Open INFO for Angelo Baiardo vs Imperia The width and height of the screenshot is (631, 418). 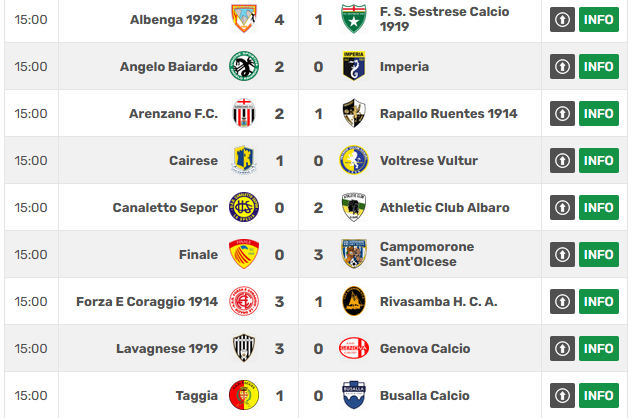(599, 66)
